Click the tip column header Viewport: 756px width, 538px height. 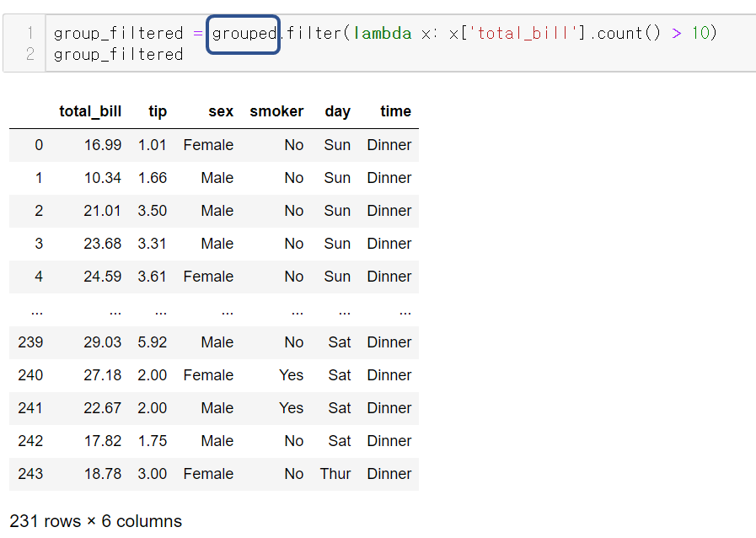[158, 111]
